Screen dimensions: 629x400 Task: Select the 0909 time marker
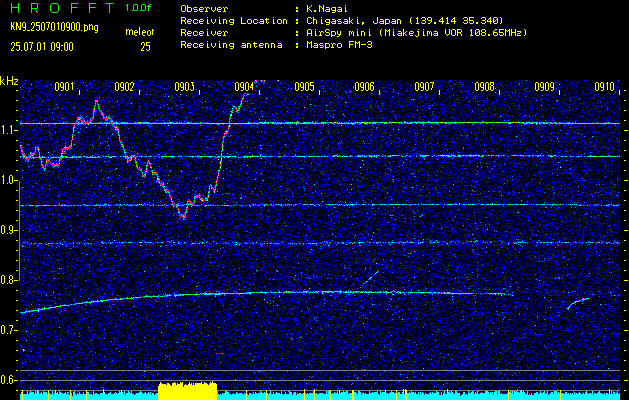pos(544,87)
